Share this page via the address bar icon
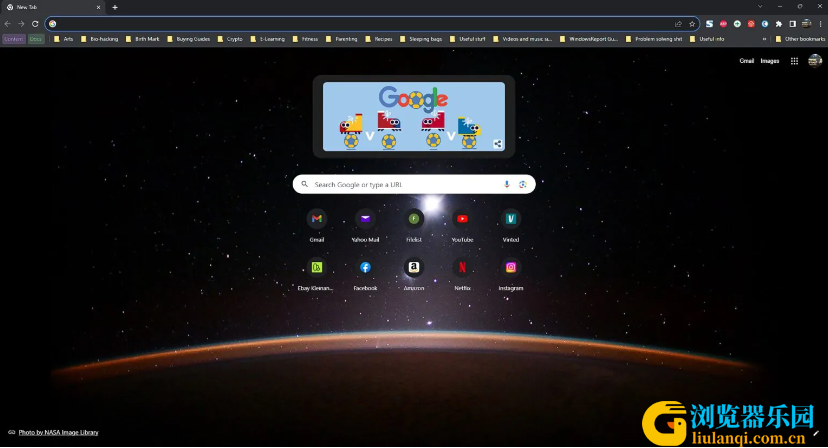 point(678,24)
